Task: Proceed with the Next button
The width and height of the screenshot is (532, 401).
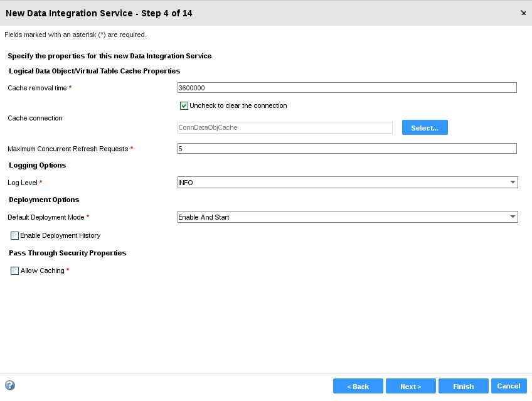Action: coord(410,386)
